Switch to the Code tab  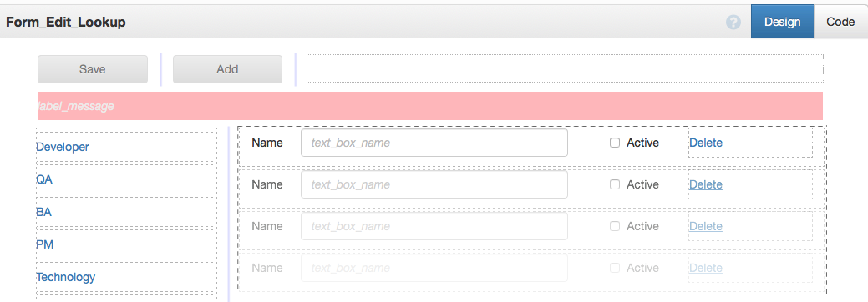pos(840,22)
